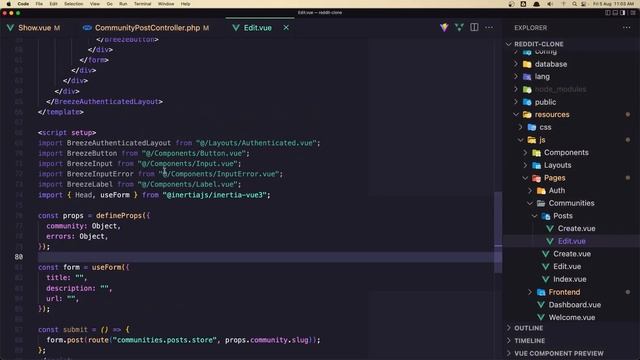Click the lang folder icon
Screen dimensions: 640x360
coord(527,77)
